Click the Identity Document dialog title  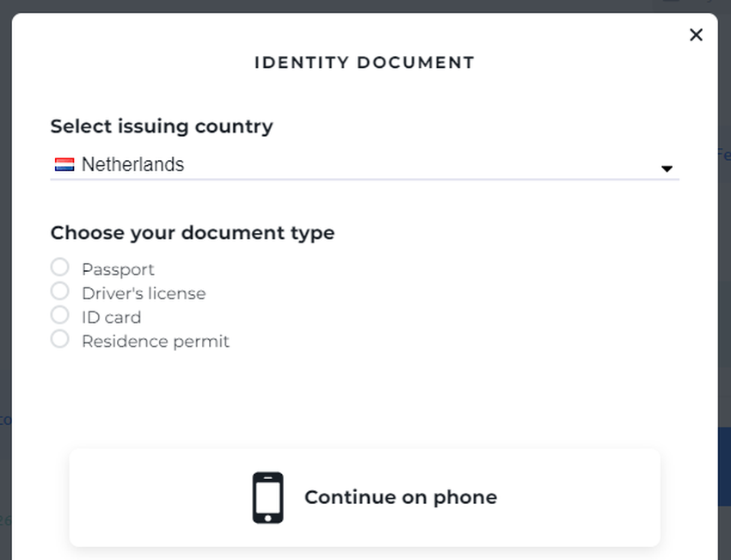pos(365,63)
